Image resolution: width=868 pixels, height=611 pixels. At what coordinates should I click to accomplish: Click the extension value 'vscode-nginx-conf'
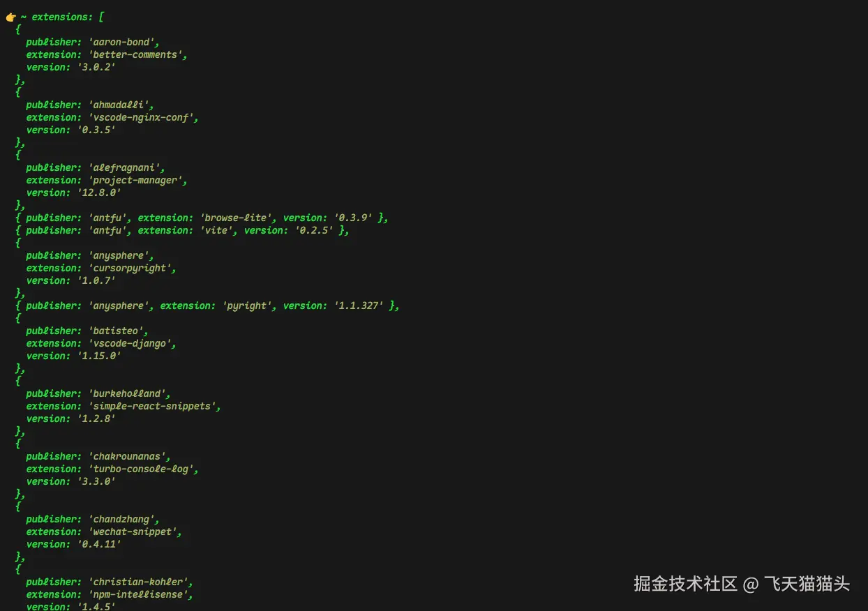coord(141,117)
